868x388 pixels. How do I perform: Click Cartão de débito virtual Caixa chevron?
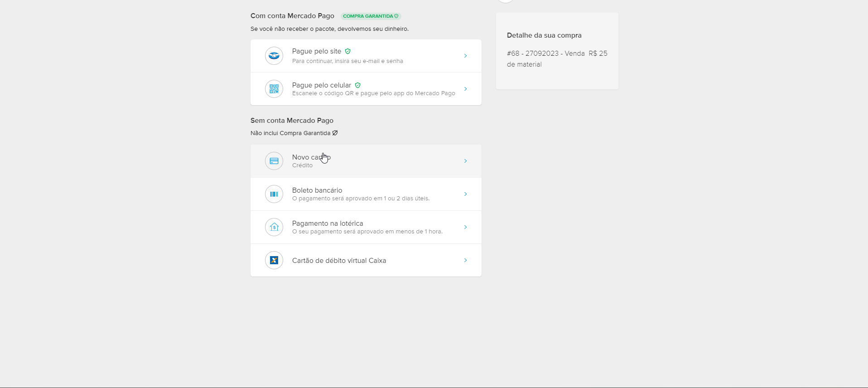click(x=465, y=260)
